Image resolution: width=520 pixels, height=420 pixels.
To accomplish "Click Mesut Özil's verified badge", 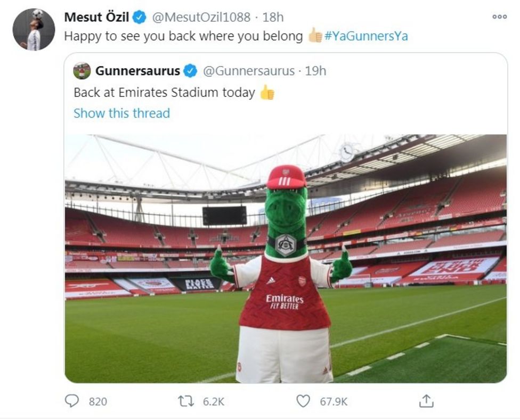I will pyautogui.click(x=139, y=18).
